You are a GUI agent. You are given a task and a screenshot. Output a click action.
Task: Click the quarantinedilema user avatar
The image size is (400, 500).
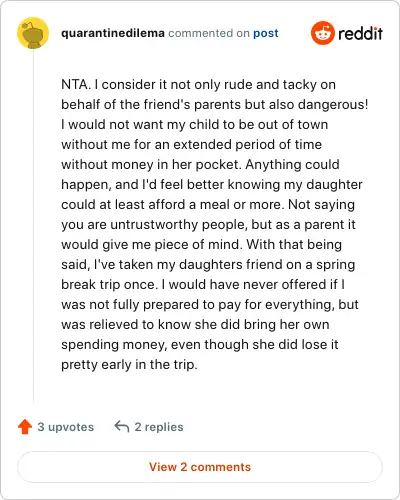click(33, 33)
